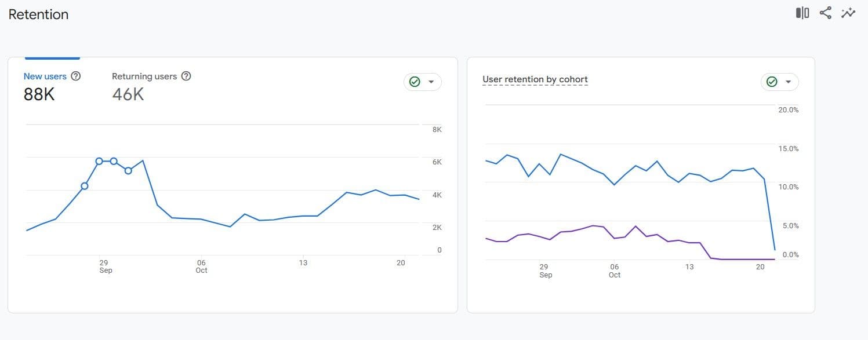Screen dimensions: 868x340
Task: Click the help icon beside New users
Action: 76,76
